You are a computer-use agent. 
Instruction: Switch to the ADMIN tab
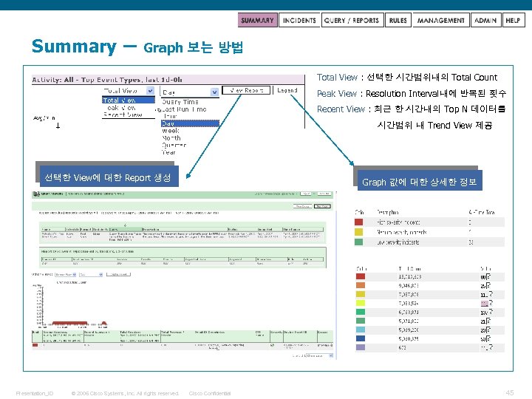tap(485, 21)
